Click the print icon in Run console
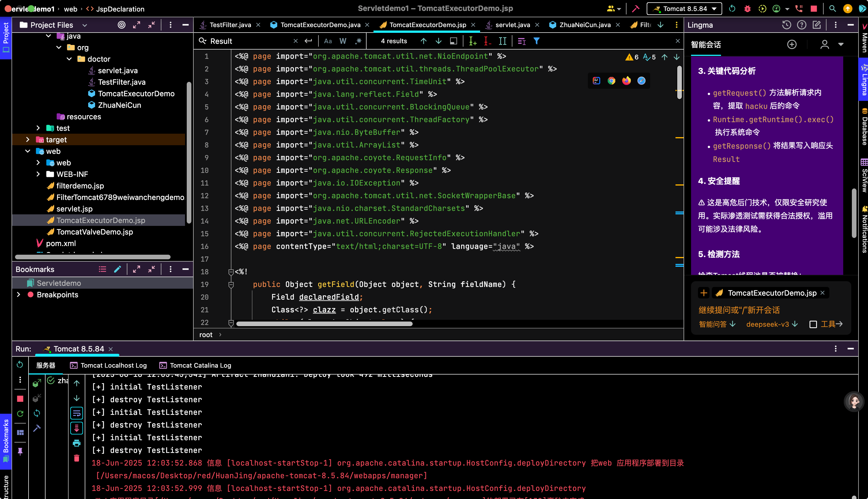The width and height of the screenshot is (868, 499). coord(76,443)
